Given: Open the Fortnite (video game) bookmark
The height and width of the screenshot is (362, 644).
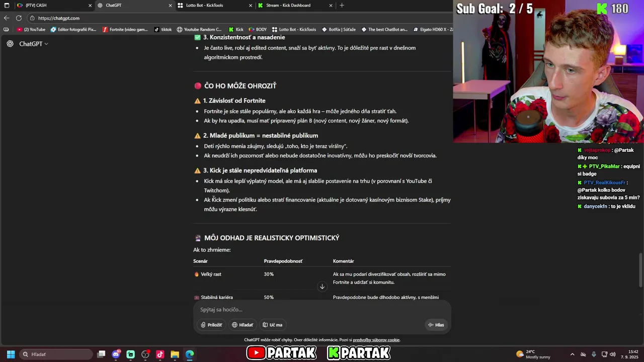Looking at the screenshot, I should [x=125, y=30].
